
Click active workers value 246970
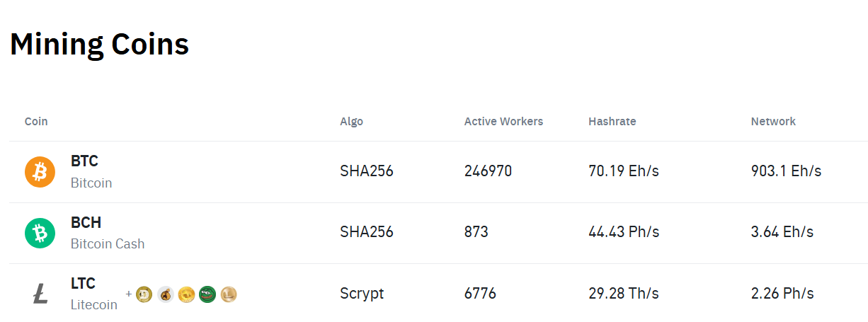(488, 171)
